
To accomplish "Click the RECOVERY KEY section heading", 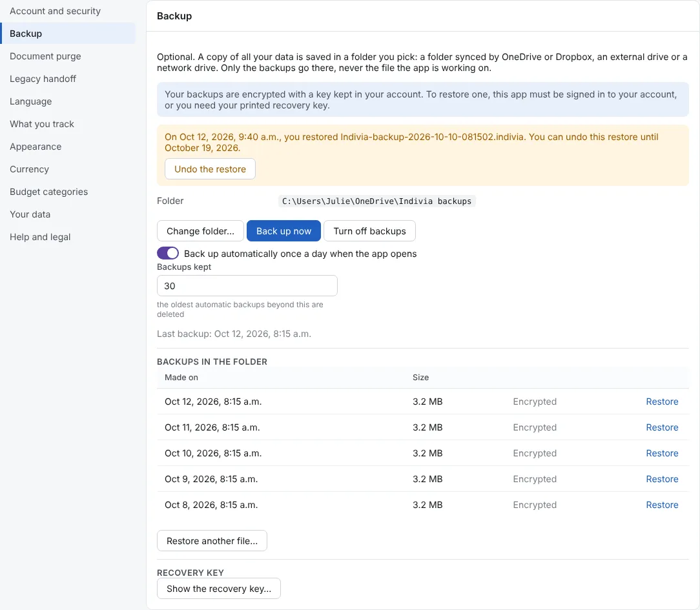I will point(190,573).
